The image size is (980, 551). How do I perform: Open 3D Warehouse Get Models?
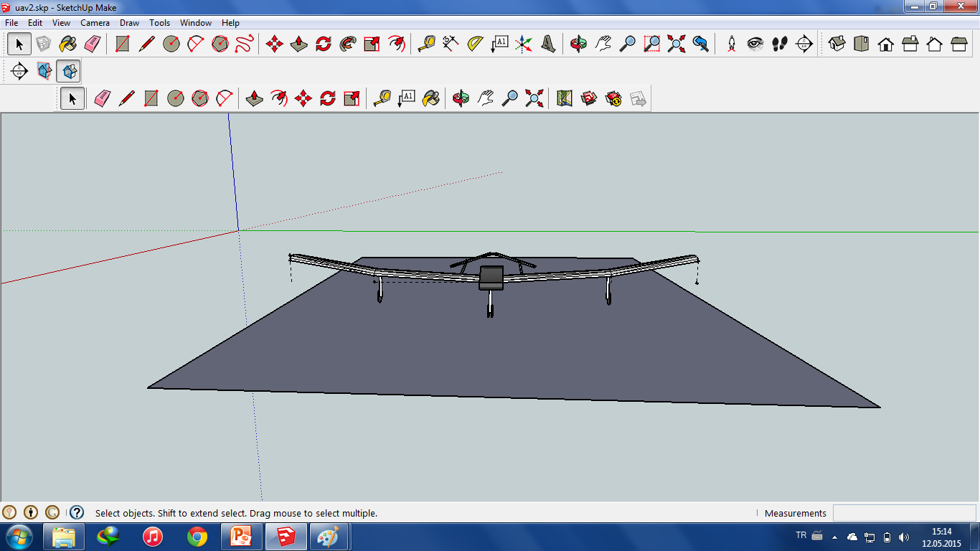589,98
